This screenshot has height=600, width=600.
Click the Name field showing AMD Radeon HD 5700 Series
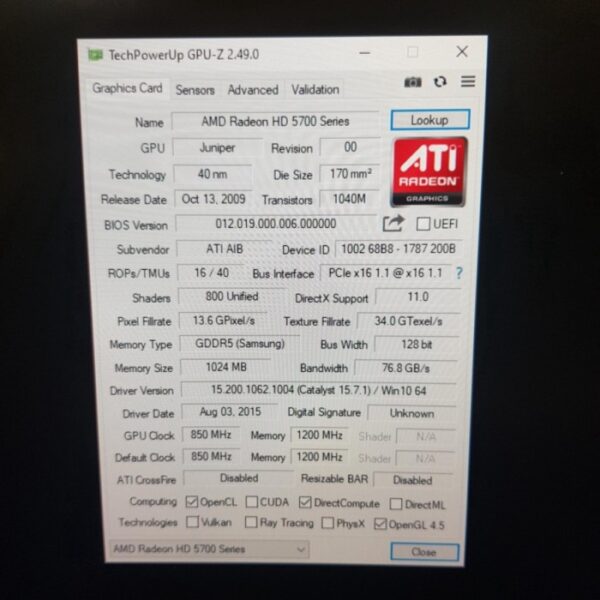click(275, 122)
